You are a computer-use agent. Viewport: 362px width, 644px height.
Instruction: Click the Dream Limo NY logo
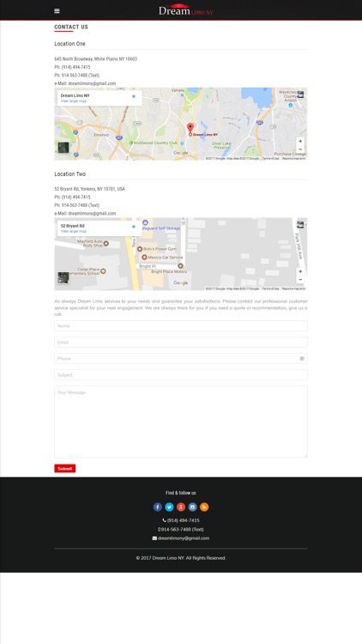click(x=186, y=9)
